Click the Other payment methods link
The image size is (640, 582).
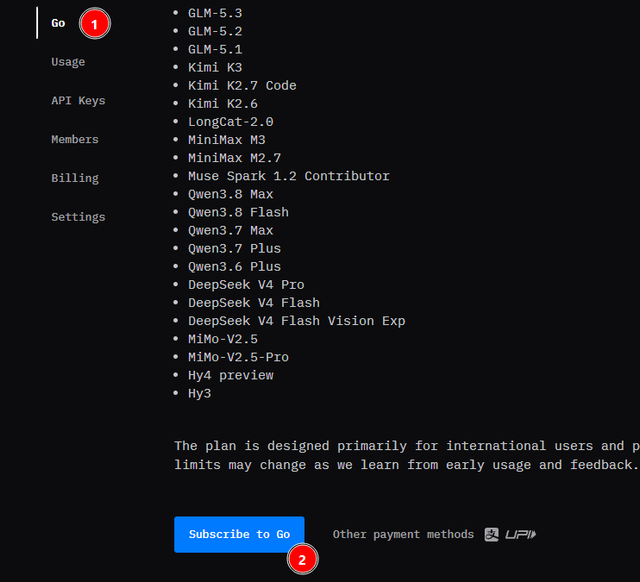[403, 534]
